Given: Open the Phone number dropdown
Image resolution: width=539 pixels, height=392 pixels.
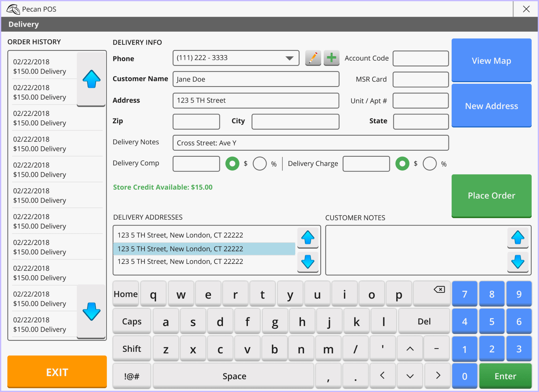Looking at the screenshot, I should pos(289,58).
